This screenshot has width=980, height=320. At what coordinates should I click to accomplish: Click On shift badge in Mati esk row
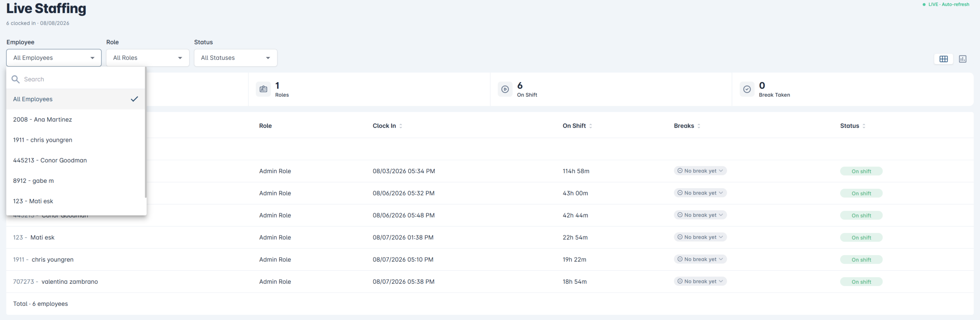861,238
